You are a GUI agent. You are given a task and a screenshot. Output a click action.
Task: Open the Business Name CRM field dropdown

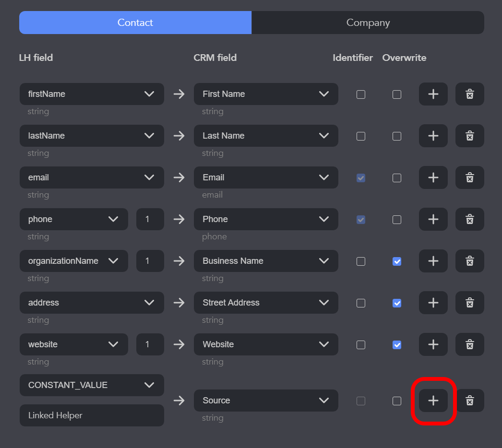point(266,261)
